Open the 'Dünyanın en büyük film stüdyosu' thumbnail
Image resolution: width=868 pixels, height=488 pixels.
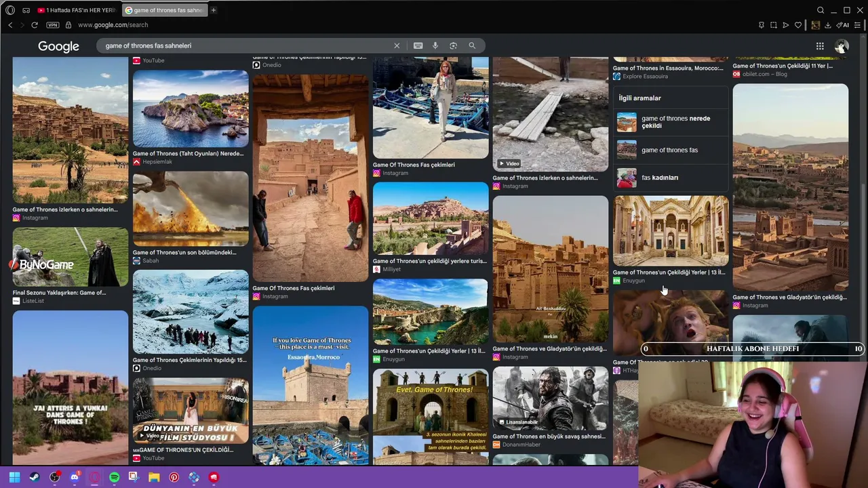tap(191, 411)
